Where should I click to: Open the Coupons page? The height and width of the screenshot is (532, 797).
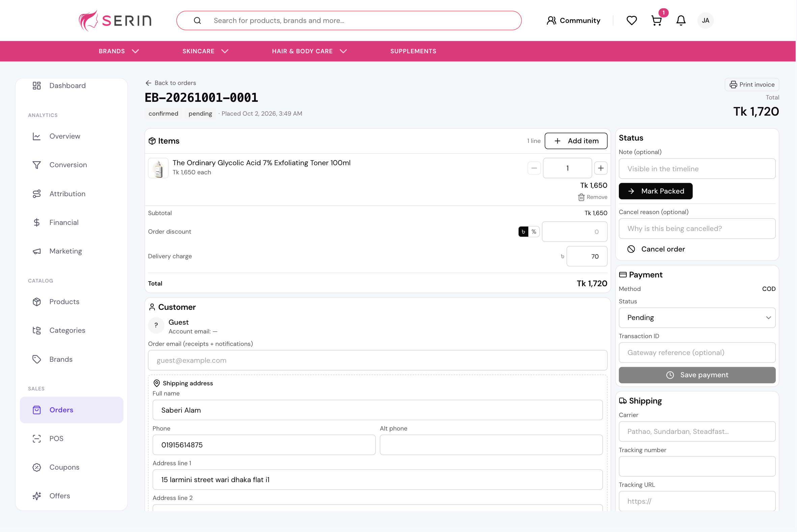click(x=71, y=467)
